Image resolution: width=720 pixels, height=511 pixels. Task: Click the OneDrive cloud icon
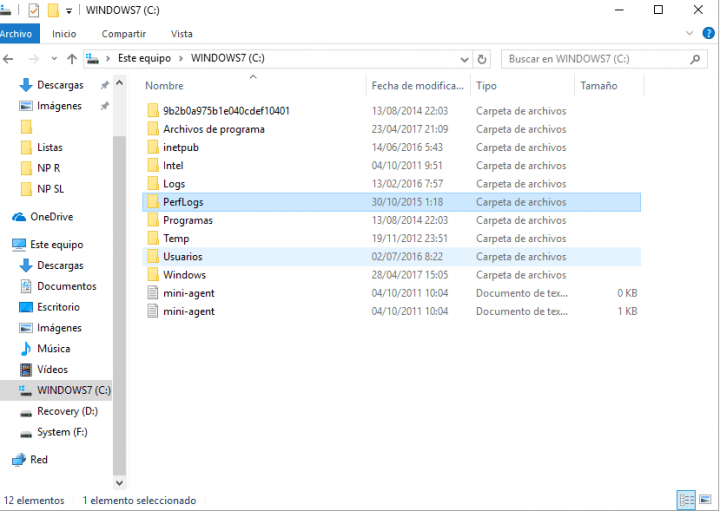(x=19, y=217)
